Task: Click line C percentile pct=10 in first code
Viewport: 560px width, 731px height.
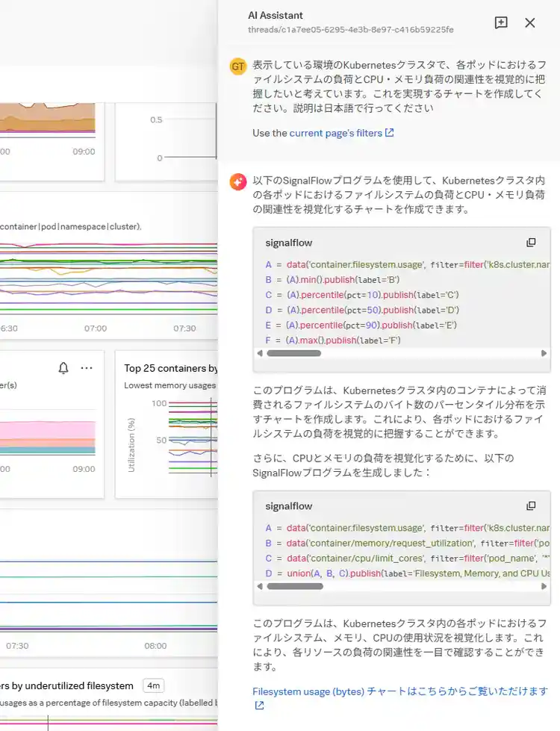Action: tap(362, 295)
